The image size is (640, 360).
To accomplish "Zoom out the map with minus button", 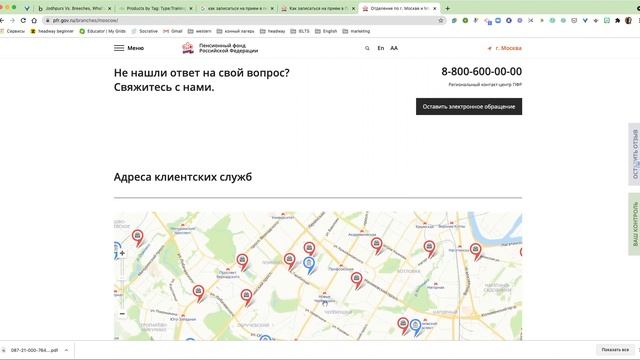I will tap(122, 313).
